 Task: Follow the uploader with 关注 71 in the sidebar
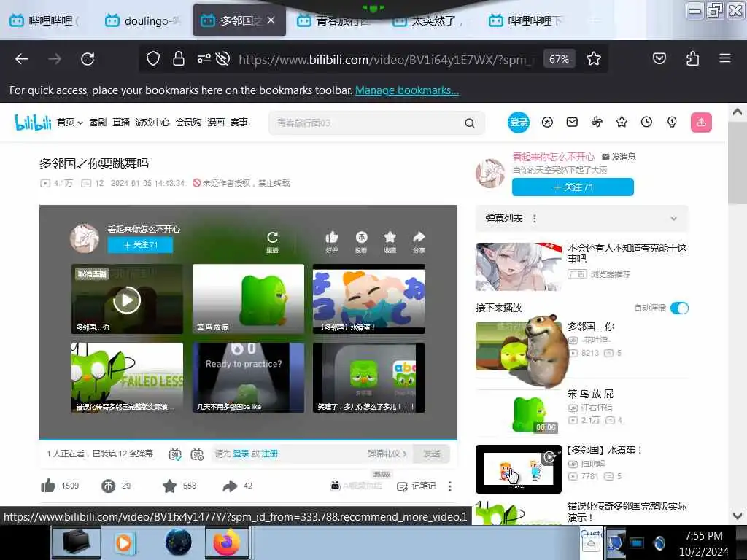click(573, 187)
